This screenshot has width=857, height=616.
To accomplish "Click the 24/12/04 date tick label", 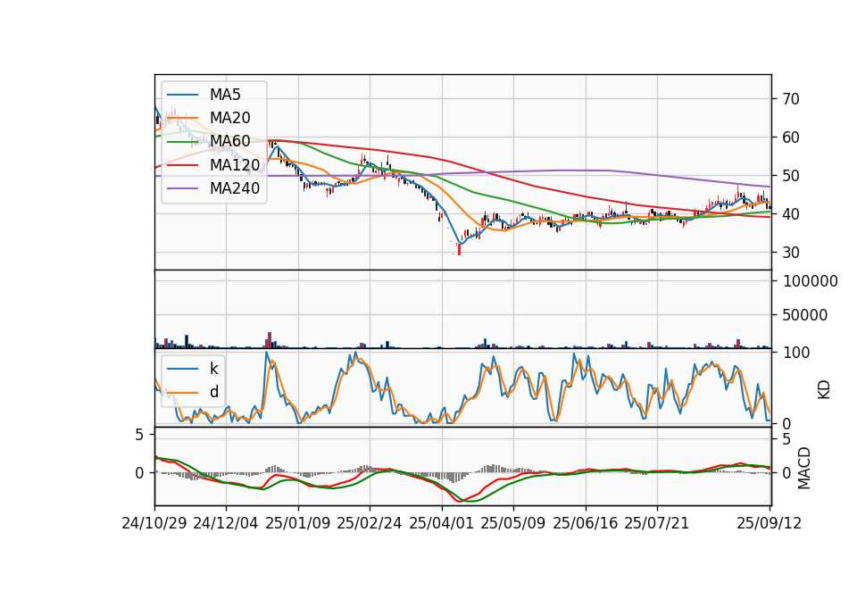I will 226,523.
